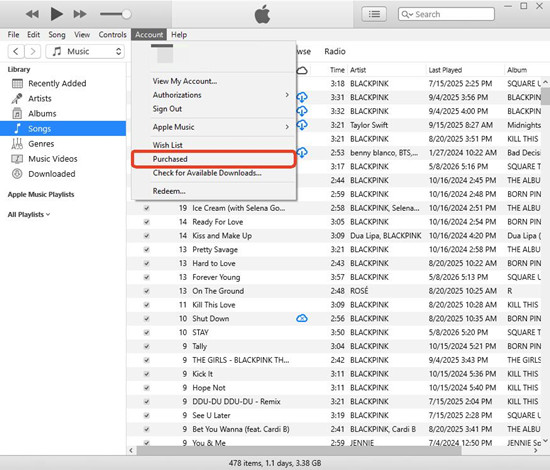The width and height of the screenshot is (550, 470).
Task: Open Recently Added in Library
Action: 57,83
